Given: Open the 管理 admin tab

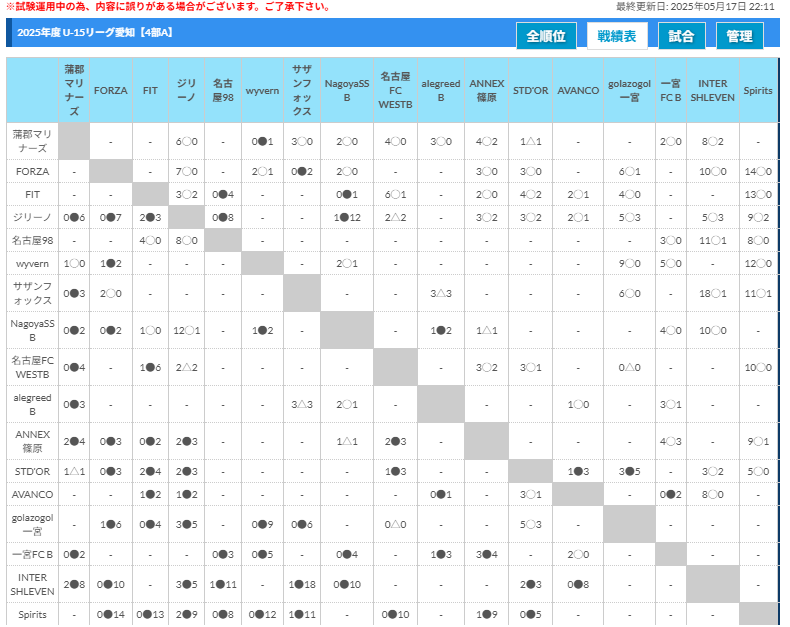Looking at the screenshot, I should tap(739, 36).
